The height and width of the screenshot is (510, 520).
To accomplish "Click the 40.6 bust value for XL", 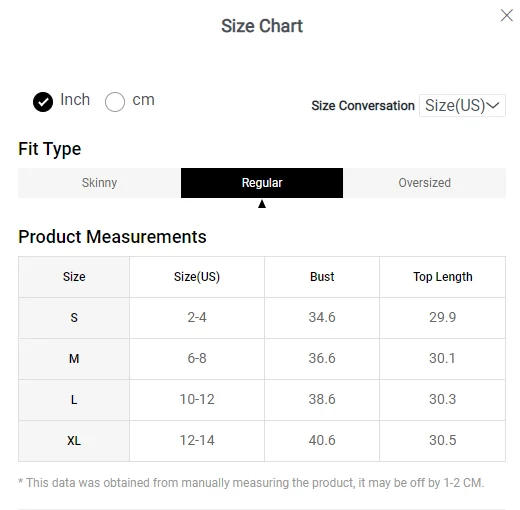I will tap(322, 441).
